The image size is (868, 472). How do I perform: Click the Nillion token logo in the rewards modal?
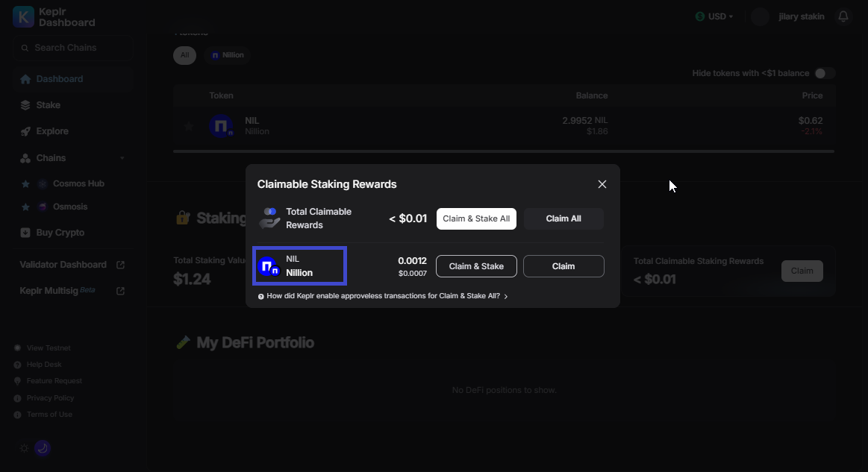[x=269, y=266]
